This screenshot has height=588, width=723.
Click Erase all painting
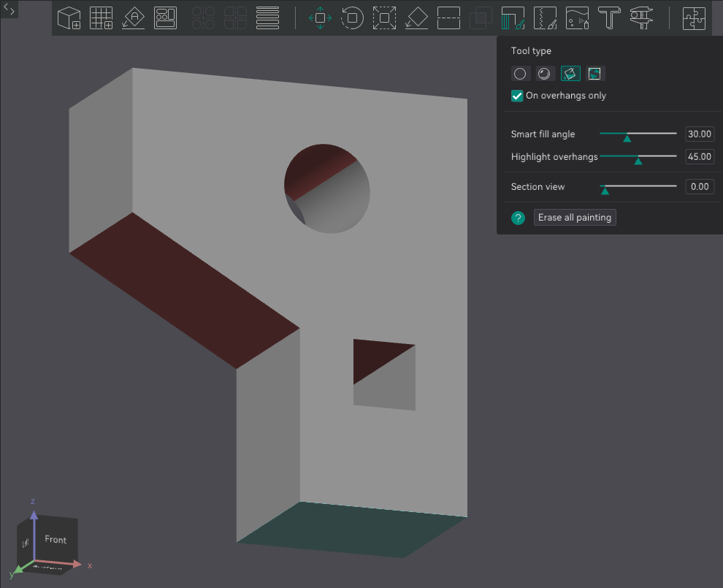click(x=575, y=217)
